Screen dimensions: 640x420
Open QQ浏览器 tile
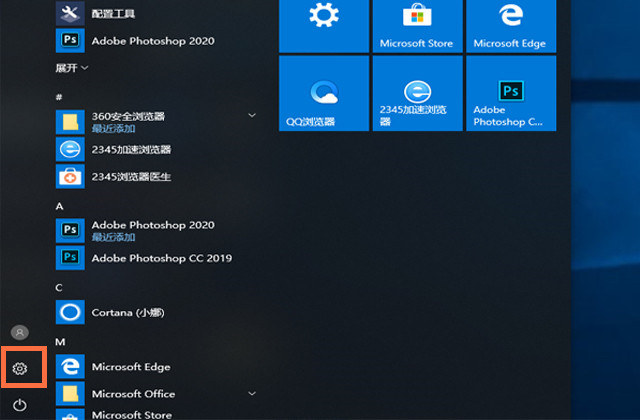point(324,93)
